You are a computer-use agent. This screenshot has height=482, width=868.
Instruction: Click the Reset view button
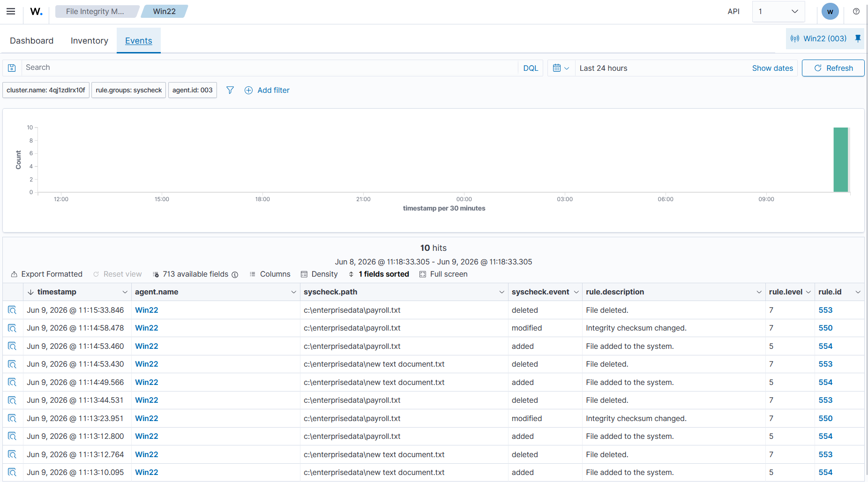click(117, 274)
